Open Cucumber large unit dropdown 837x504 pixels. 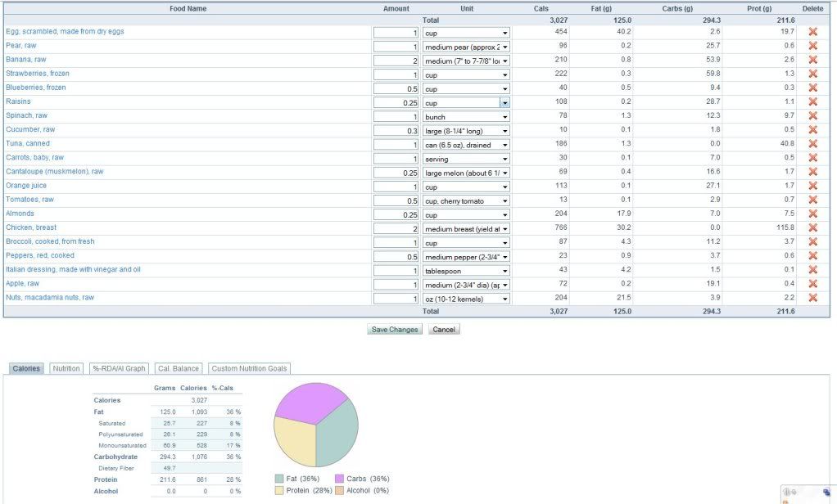point(466,131)
